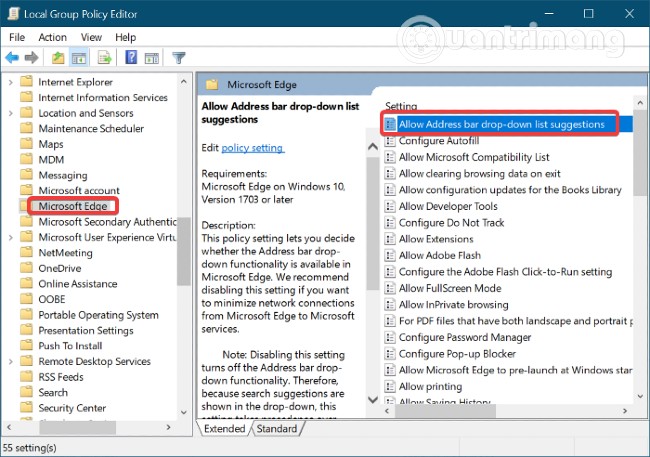650x457 pixels.
Task: Click the policy setting link
Action: [x=252, y=148]
